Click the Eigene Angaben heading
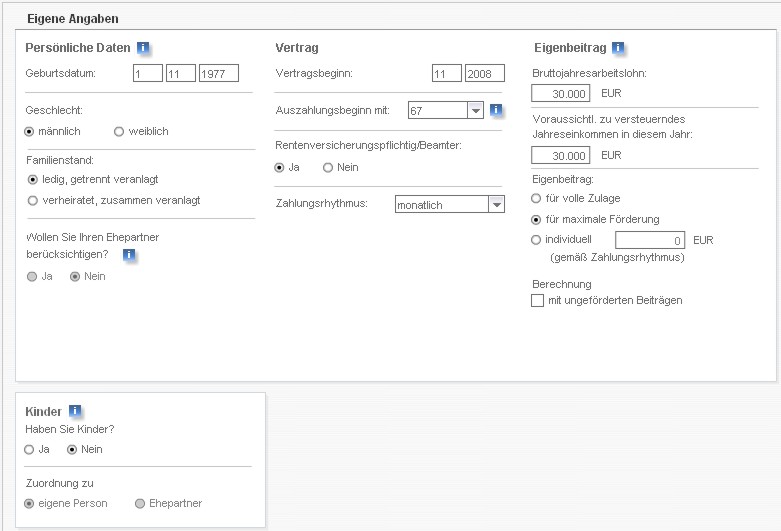This screenshot has width=781, height=531. click(x=73, y=19)
